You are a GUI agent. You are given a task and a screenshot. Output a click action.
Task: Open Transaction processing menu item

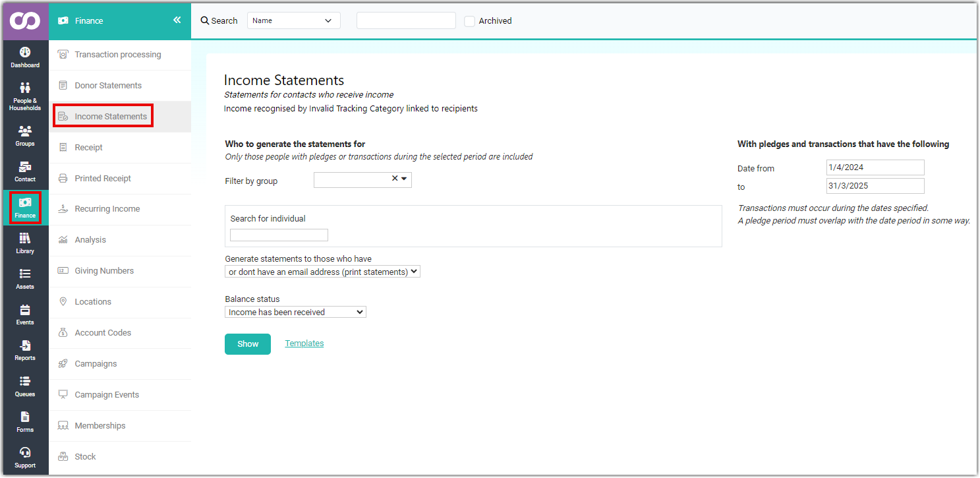(x=120, y=55)
